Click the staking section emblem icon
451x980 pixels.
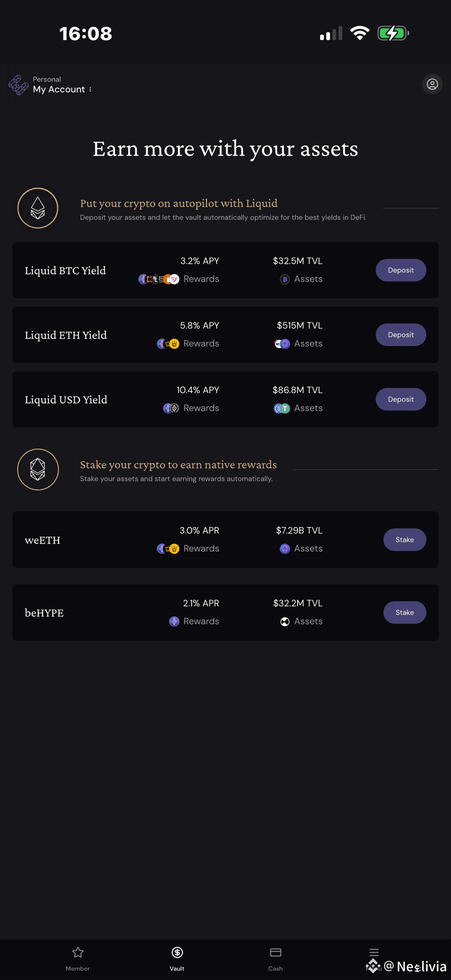pyautogui.click(x=38, y=469)
